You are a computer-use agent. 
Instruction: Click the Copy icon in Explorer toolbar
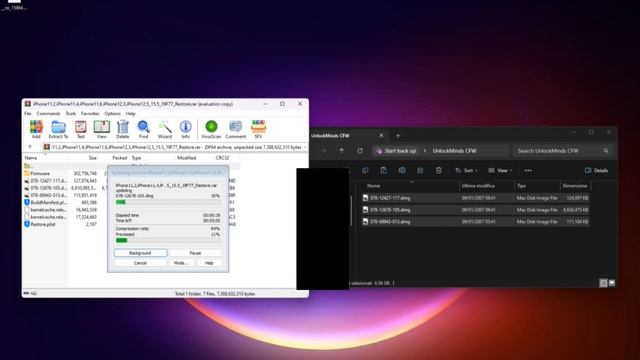[x=365, y=170]
